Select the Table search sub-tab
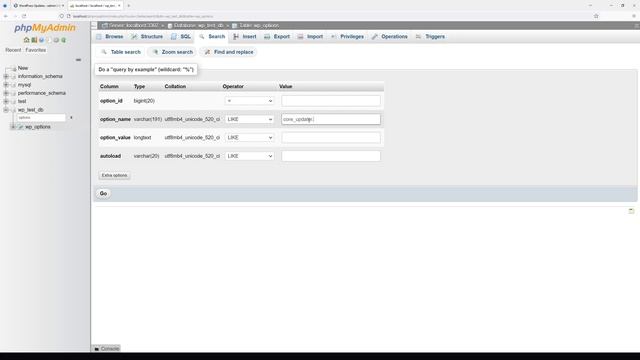 pos(121,52)
